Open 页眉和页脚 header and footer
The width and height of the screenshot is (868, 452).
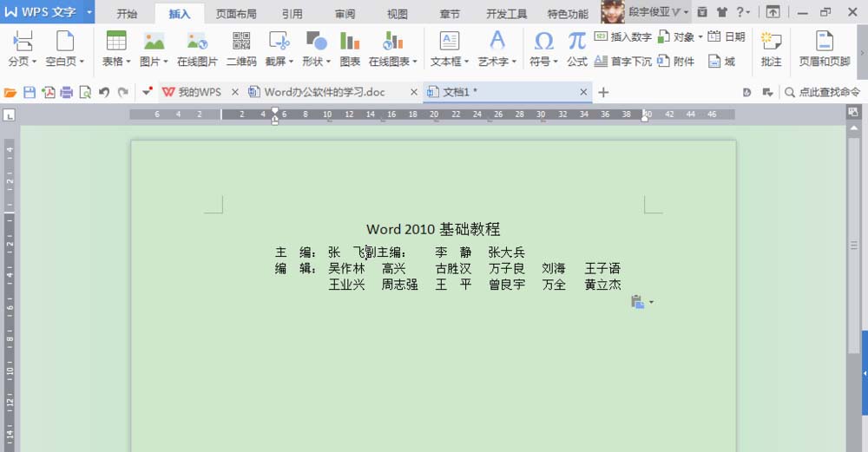point(824,49)
